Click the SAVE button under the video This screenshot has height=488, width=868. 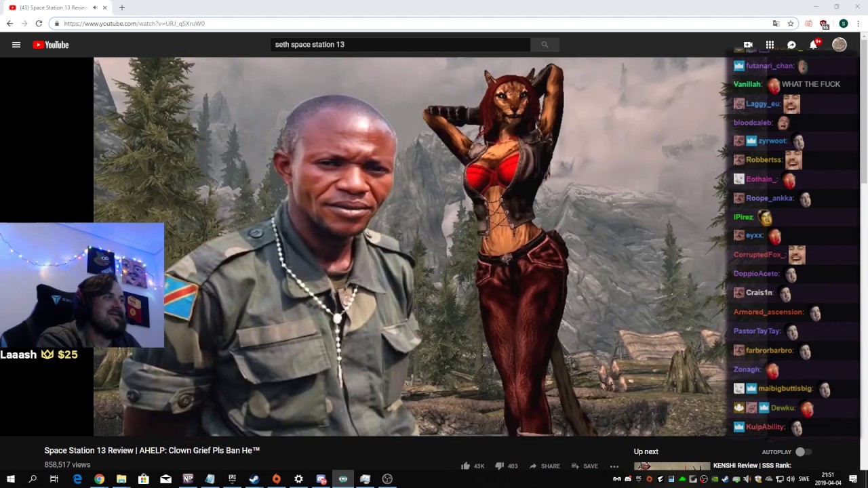click(x=585, y=466)
